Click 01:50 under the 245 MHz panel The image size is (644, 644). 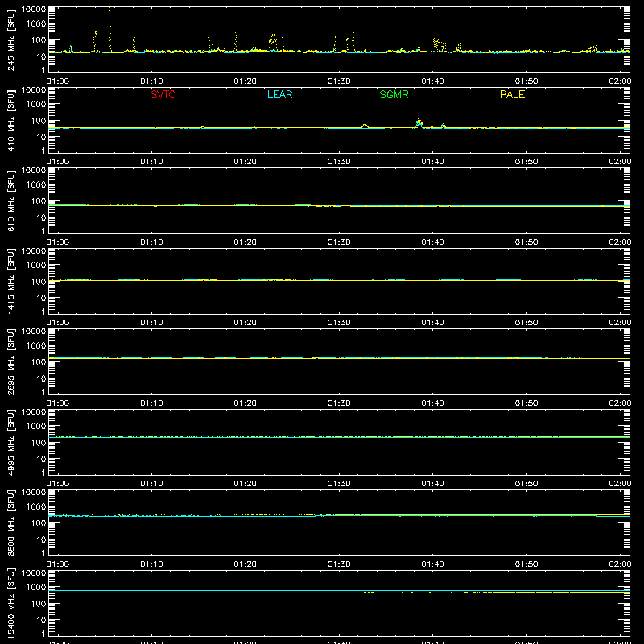526,81
